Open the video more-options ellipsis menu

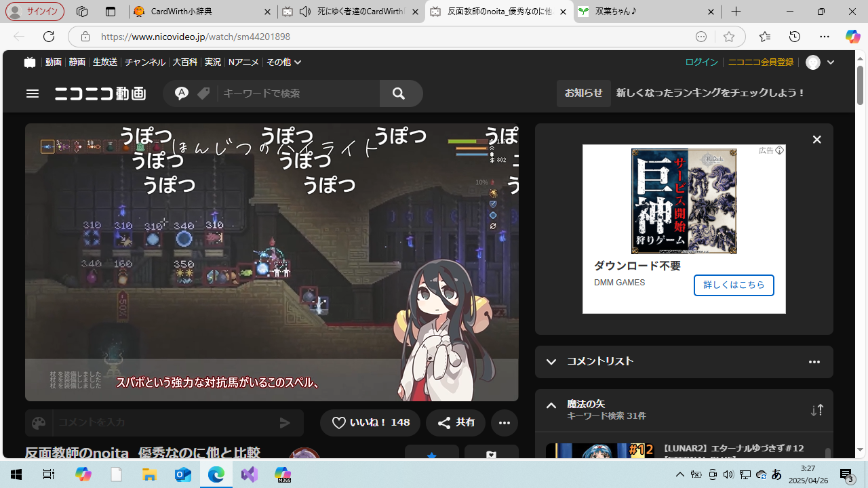coord(504,423)
